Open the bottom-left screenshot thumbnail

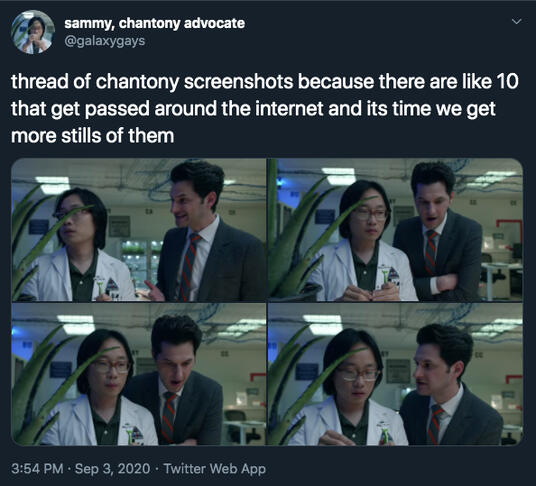[138, 374]
